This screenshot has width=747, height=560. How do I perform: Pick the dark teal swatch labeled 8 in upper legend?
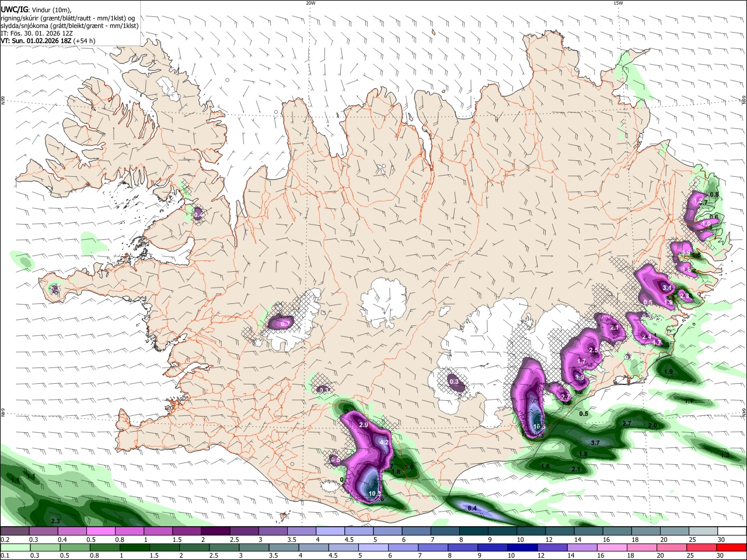474,531
